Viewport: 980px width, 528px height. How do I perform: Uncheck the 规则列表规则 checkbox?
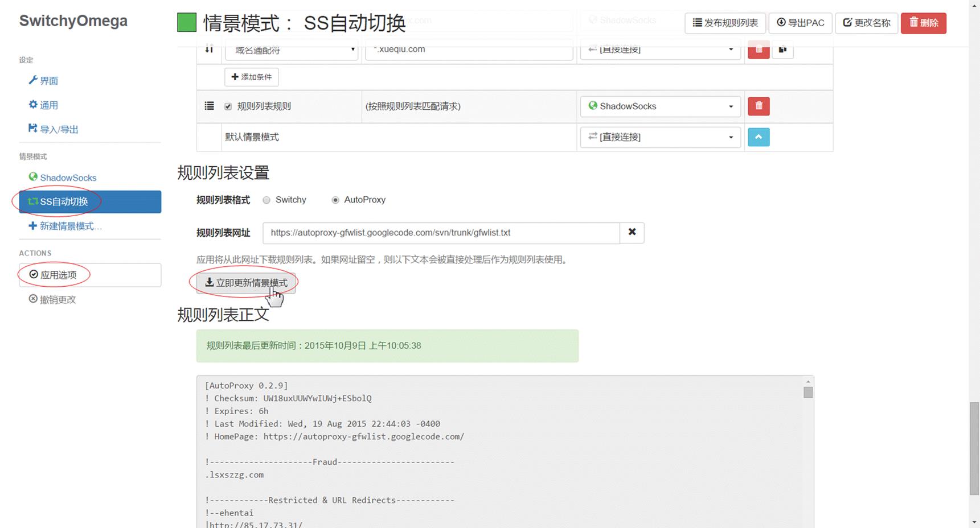[228, 106]
